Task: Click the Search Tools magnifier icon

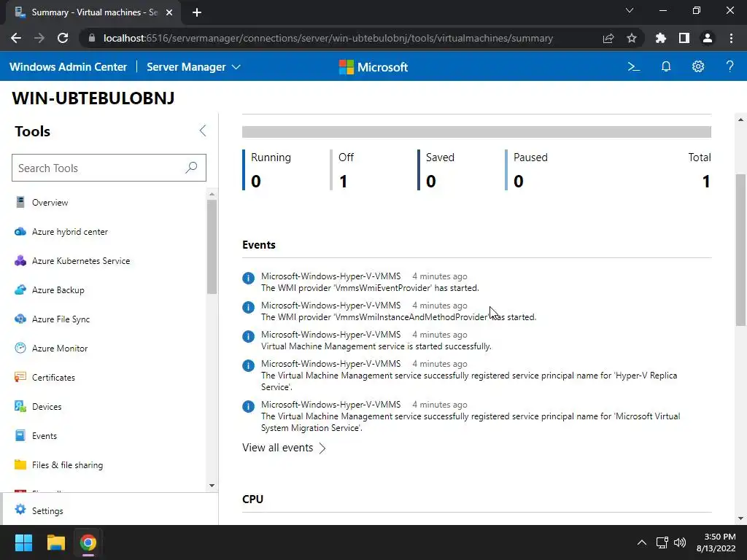Action: pyautogui.click(x=191, y=168)
